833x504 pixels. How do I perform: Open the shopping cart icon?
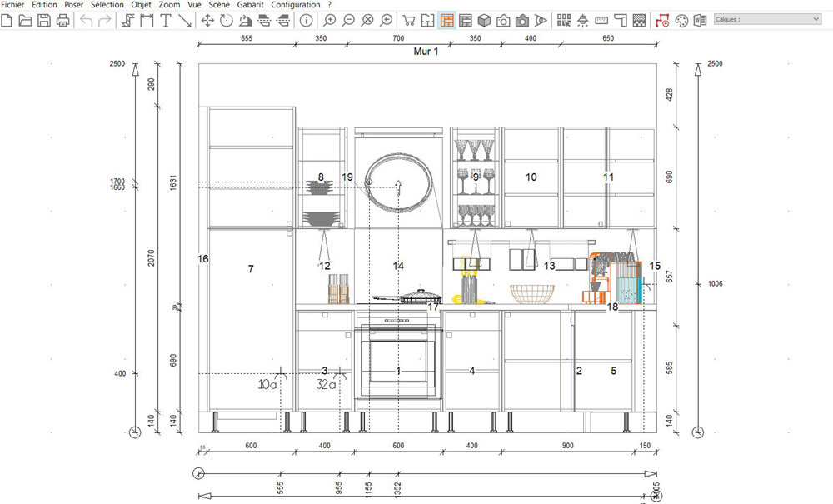point(409,20)
